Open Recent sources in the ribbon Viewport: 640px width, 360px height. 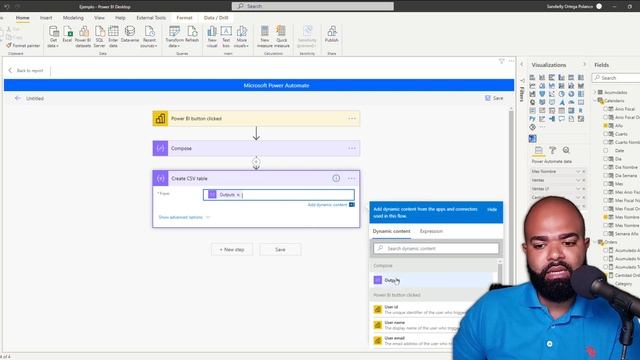pyautogui.click(x=149, y=37)
